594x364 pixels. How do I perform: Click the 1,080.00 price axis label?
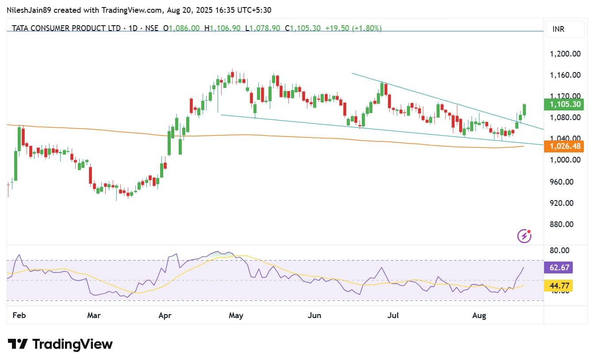point(565,118)
